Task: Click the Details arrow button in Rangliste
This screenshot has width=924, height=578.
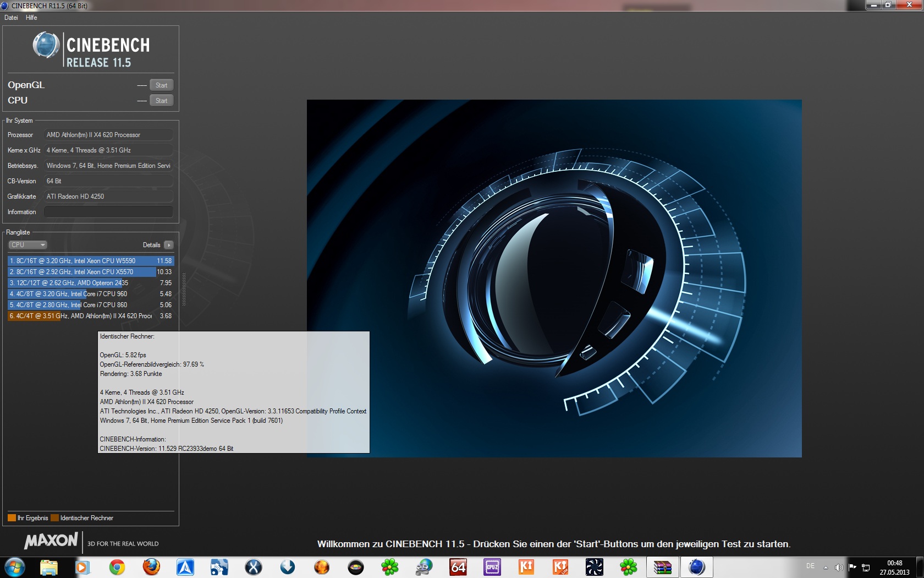Action: (x=169, y=245)
